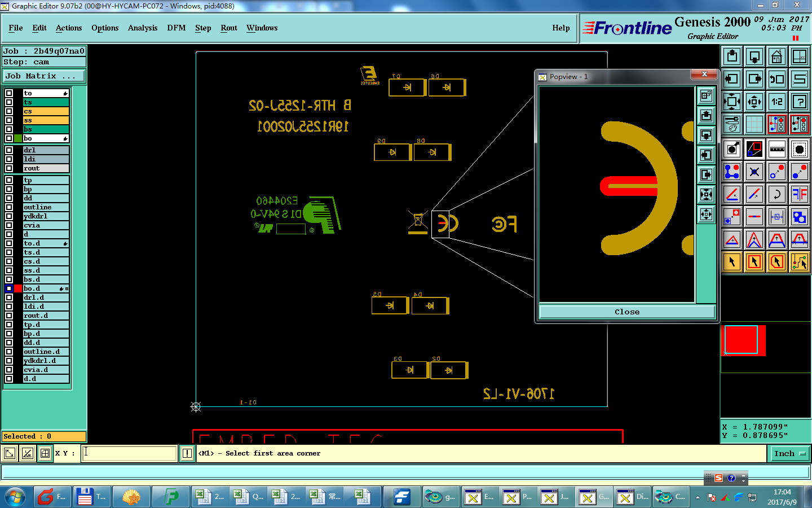Click the exclamation mark button beside X Y
The image size is (812, 508).
[187, 453]
